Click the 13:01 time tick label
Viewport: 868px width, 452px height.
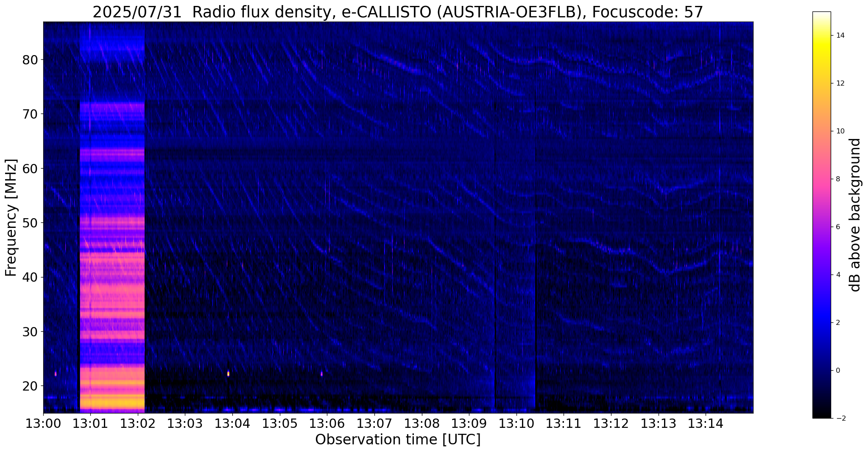click(90, 424)
